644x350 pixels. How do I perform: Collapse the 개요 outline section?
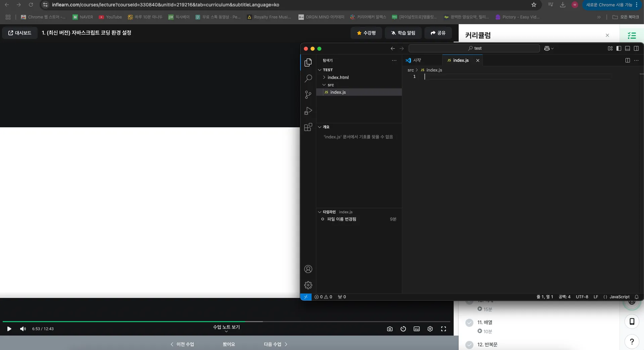pos(320,127)
